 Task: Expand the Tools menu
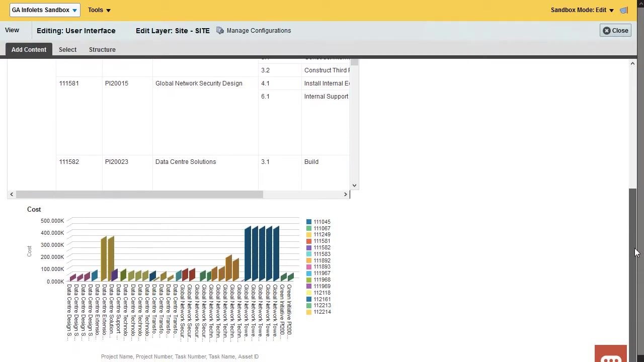tap(99, 10)
